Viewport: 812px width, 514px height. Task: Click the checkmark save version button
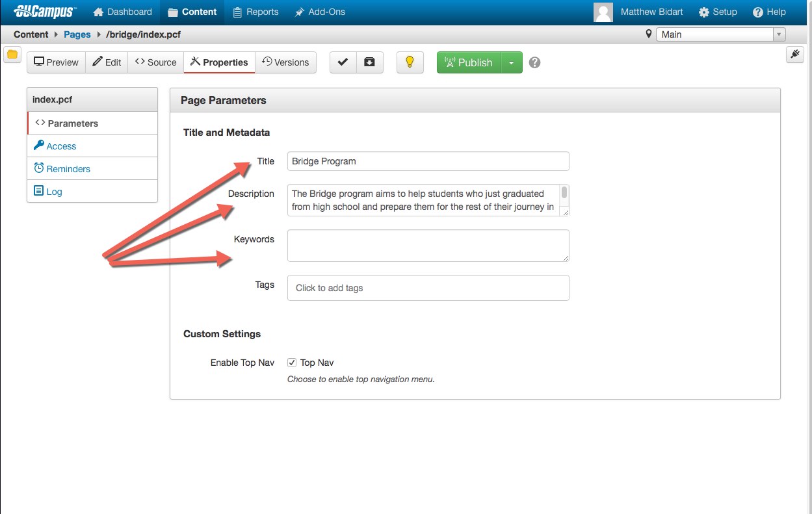[343, 62]
